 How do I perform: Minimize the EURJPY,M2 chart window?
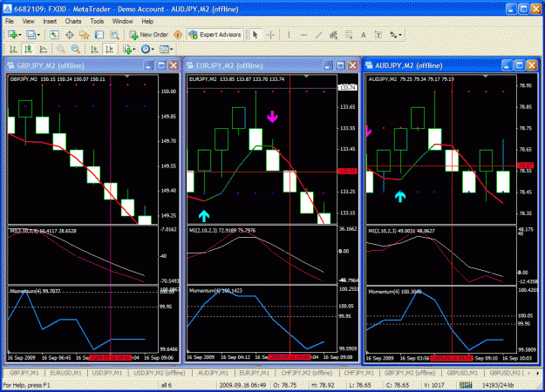click(x=329, y=65)
